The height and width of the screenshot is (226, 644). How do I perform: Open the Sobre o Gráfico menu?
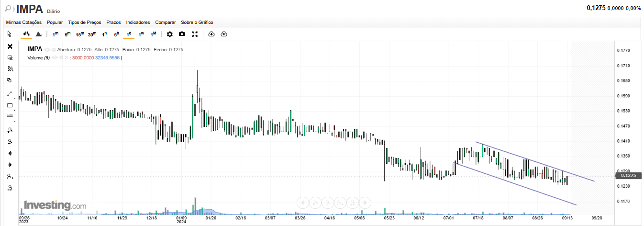click(x=197, y=23)
